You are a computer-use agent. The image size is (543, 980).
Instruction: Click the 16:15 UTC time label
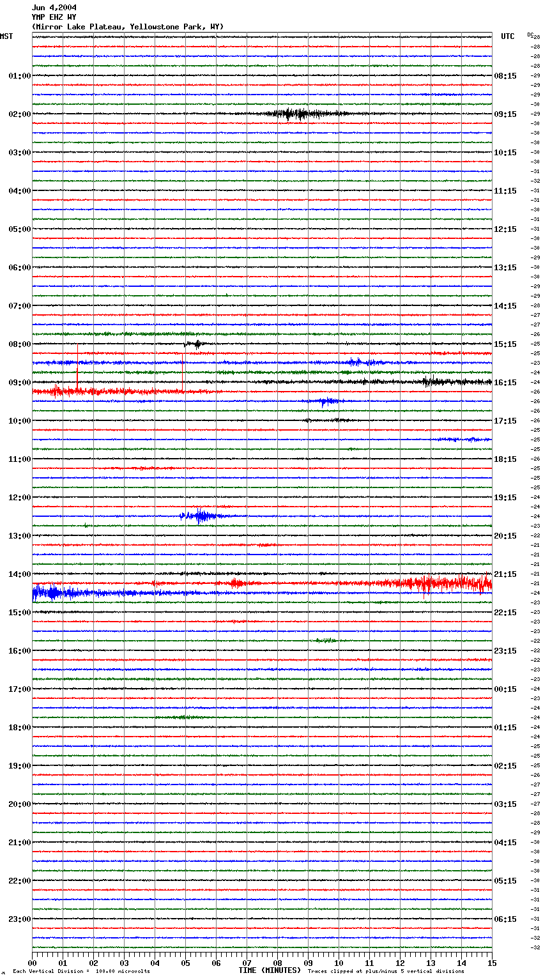(505, 383)
